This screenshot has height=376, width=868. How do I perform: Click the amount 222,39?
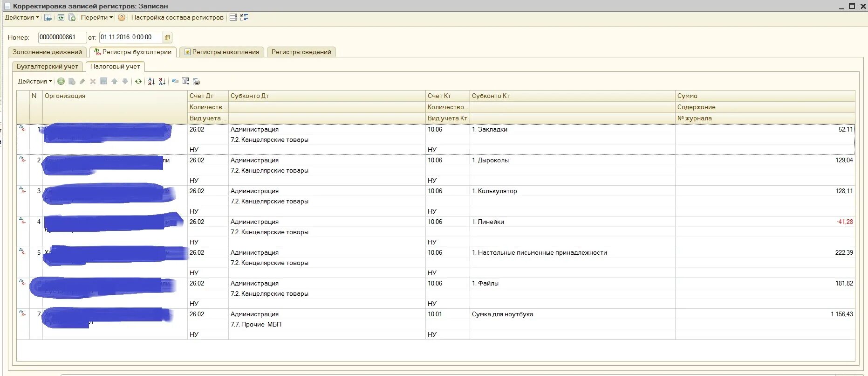tap(844, 252)
